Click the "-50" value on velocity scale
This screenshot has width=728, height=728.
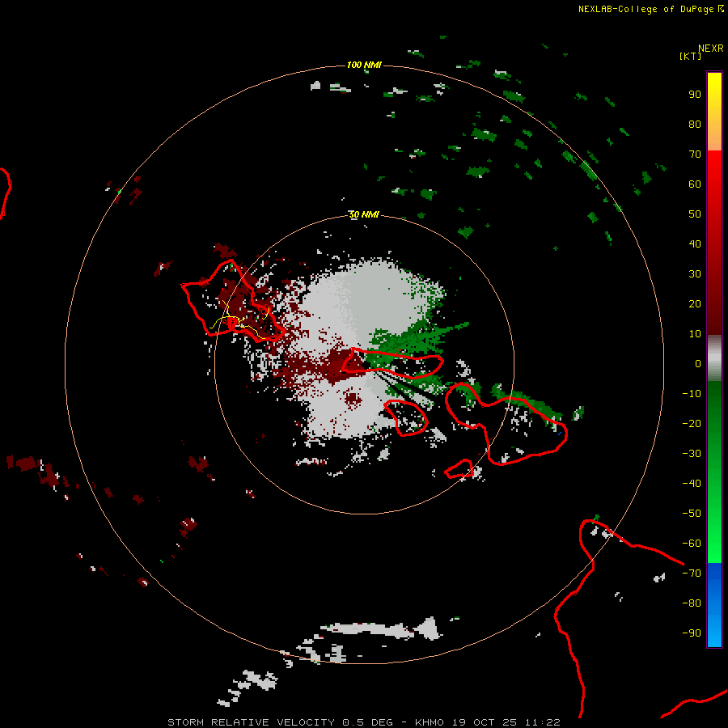(x=692, y=513)
